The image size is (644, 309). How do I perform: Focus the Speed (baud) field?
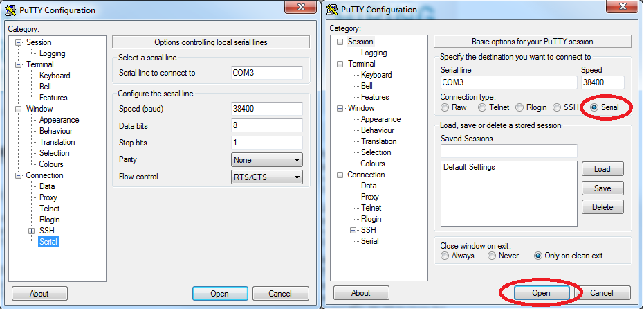click(x=267, y=109)
